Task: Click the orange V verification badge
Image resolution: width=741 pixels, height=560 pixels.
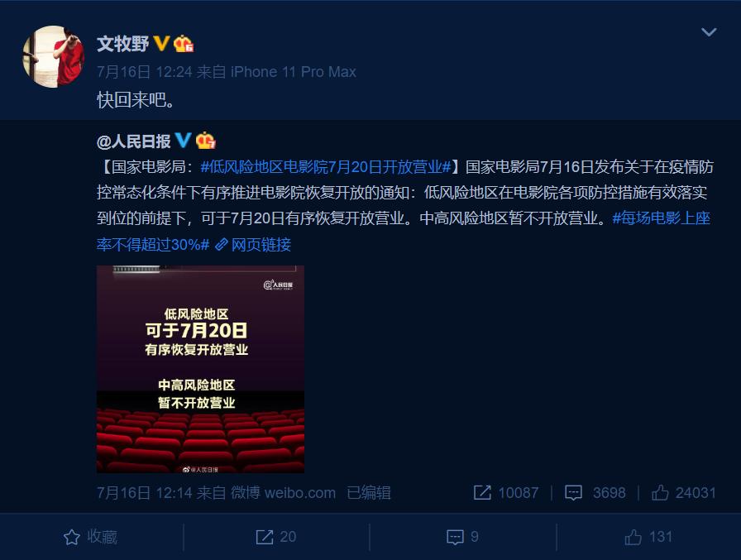Action: pos(161,44)
